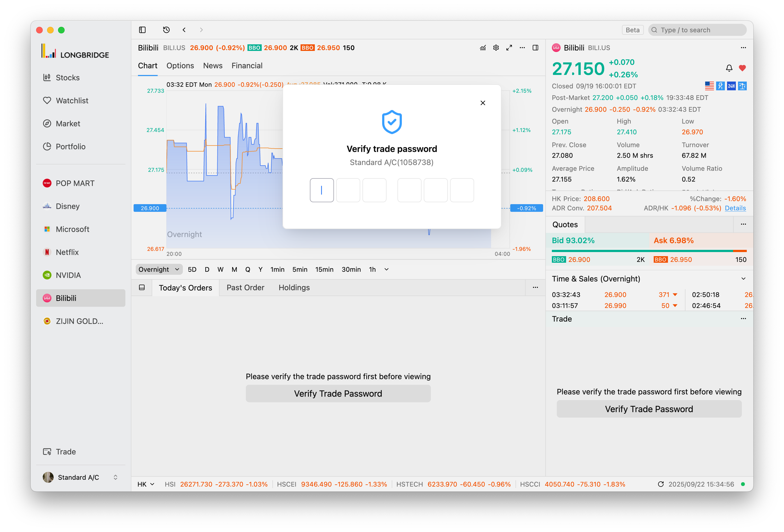784x532 pixels.
Task: Toggle the left sidebar panel icon
Action: pyautogui.click(x=142, y=30)
